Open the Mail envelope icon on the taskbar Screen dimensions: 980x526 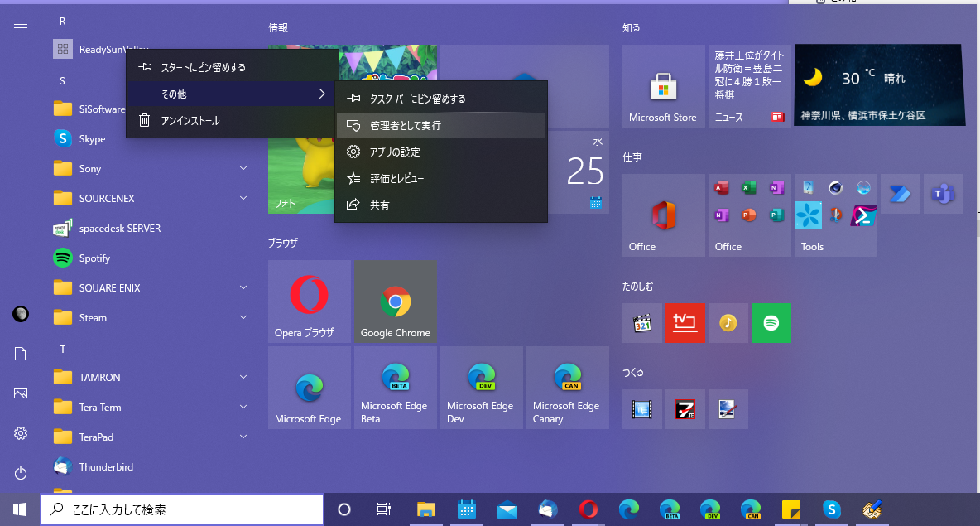[507, 509]
